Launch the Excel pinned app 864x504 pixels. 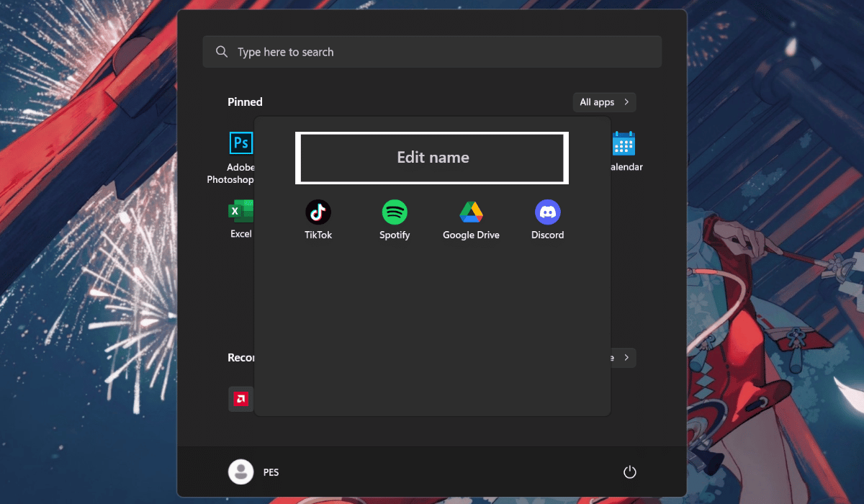pyautogui.click(x=240, y=212)
